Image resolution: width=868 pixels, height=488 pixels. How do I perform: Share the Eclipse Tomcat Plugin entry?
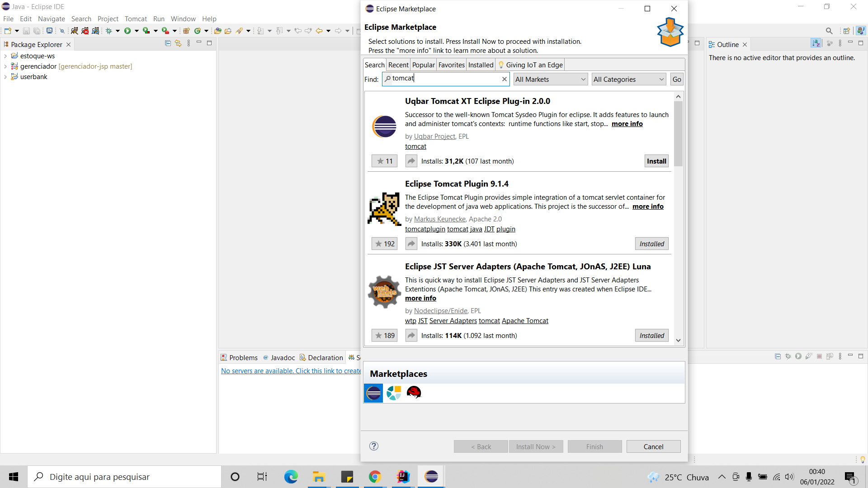(x=411, y=244)
